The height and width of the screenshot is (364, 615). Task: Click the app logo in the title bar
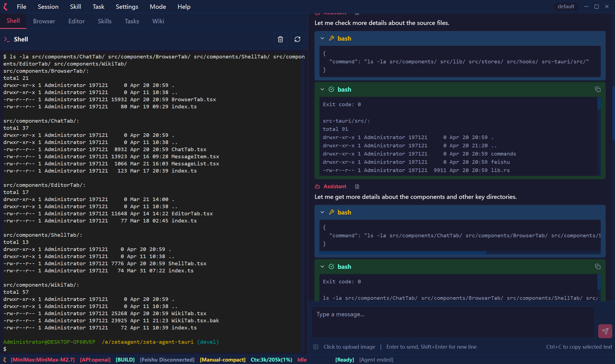(x=6, y=7)
